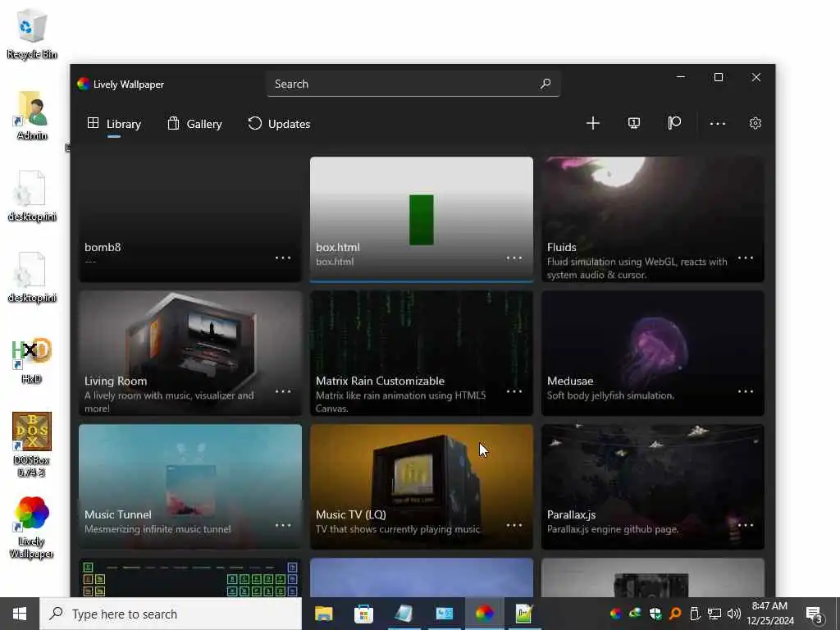840x630 pixels.
Task: Click the tray network icon
Action: click(714, 614)
